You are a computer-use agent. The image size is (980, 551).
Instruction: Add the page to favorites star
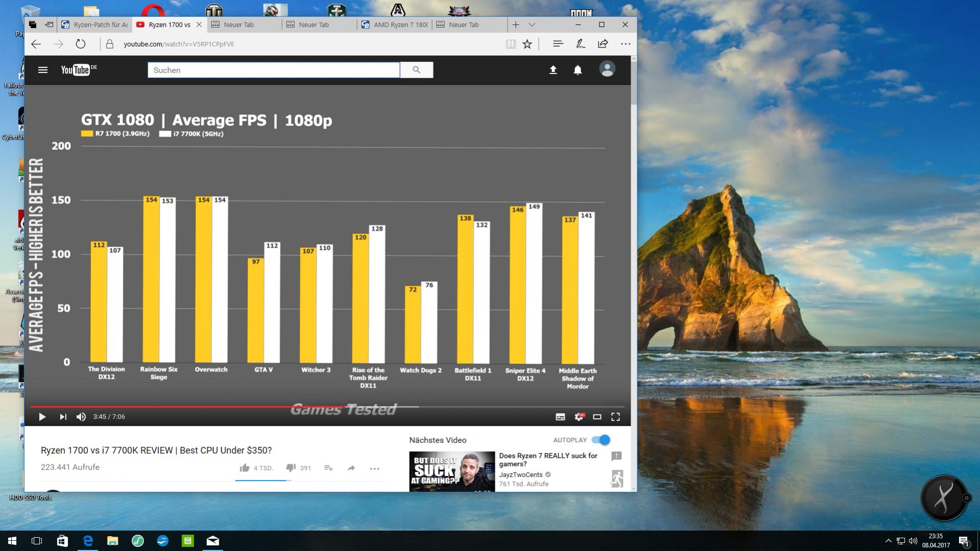coord(528,44)
